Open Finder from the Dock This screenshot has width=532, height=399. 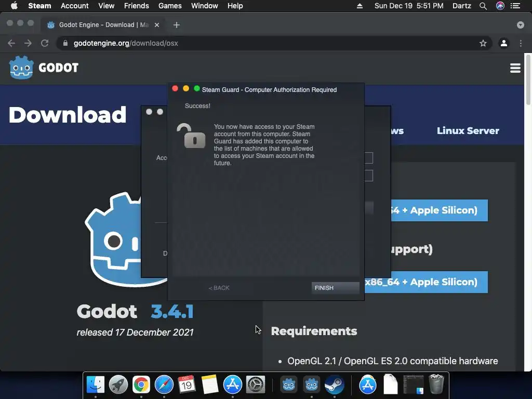[96, 385]
